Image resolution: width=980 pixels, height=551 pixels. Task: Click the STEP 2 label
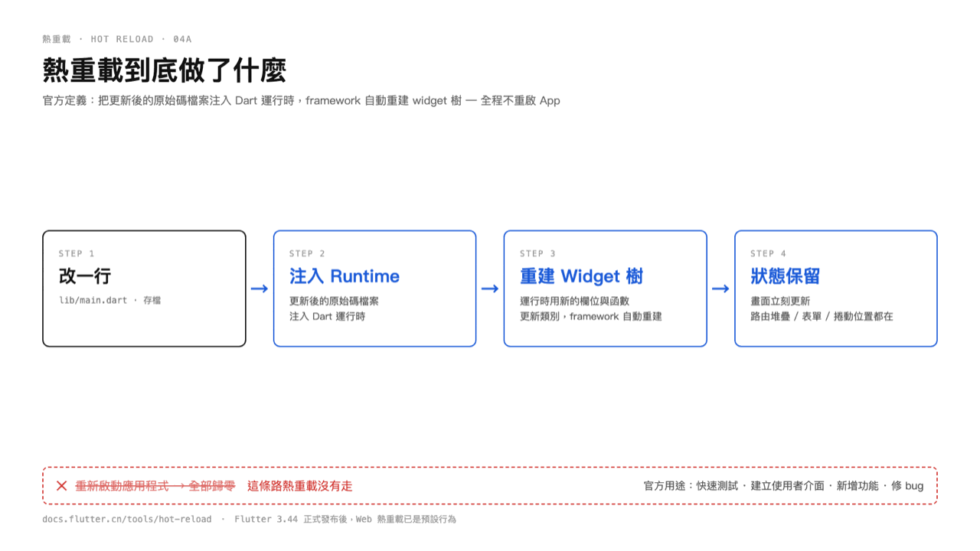307,253
